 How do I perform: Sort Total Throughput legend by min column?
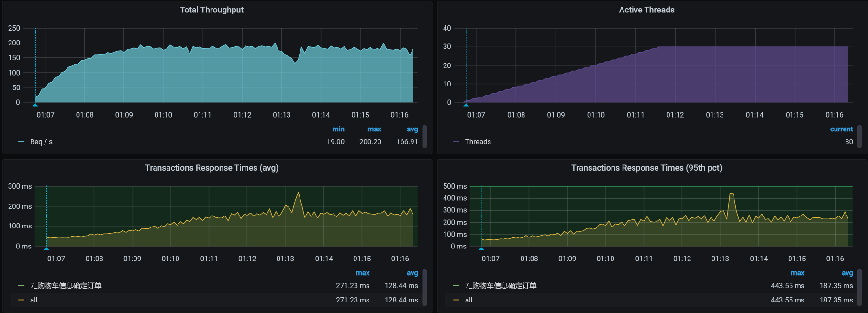click(x=338, y=129)
